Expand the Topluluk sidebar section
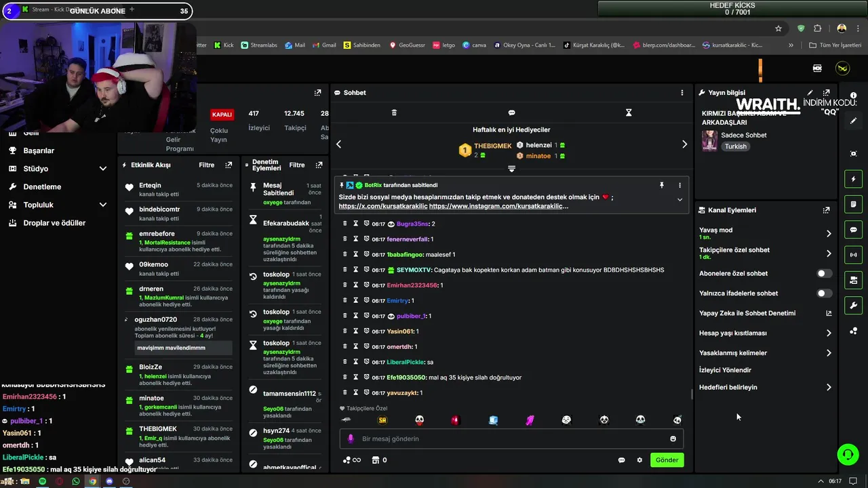Viewport: 868px width, 488px height. (x=102, y=205)
